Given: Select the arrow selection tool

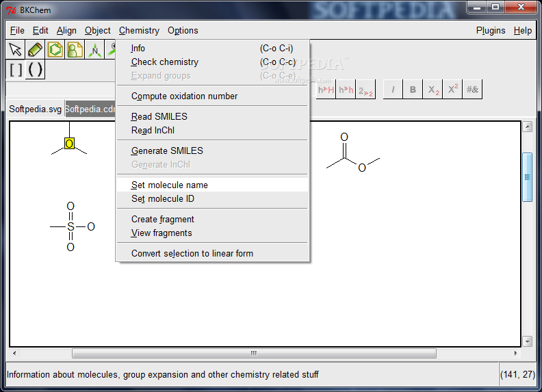Looking at the screenshot, I should pyautogui.click(x=16, y=49).
